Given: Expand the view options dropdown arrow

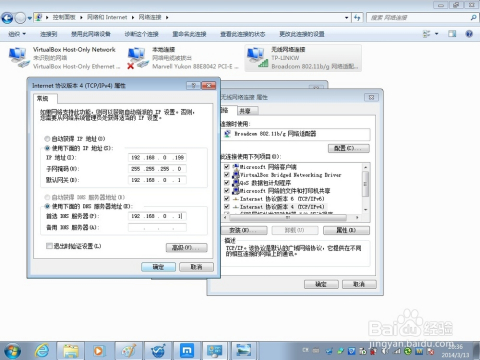Looking at the screenshot, I should tap(436, 34).
